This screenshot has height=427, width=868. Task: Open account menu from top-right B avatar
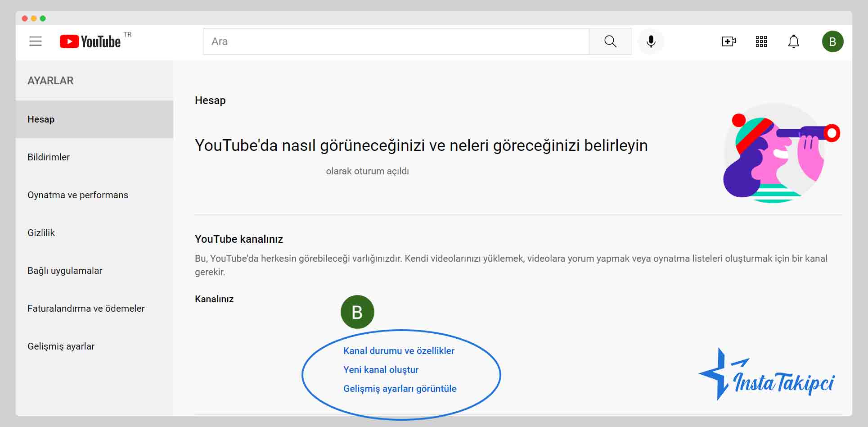tap(832, 41)
